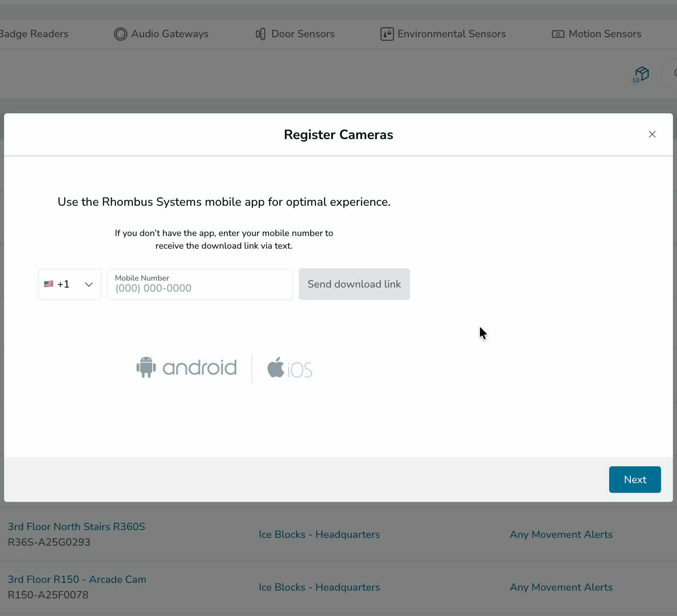Click the Motion Sensors icon
The image size is (677, 616).
[558, 34]
